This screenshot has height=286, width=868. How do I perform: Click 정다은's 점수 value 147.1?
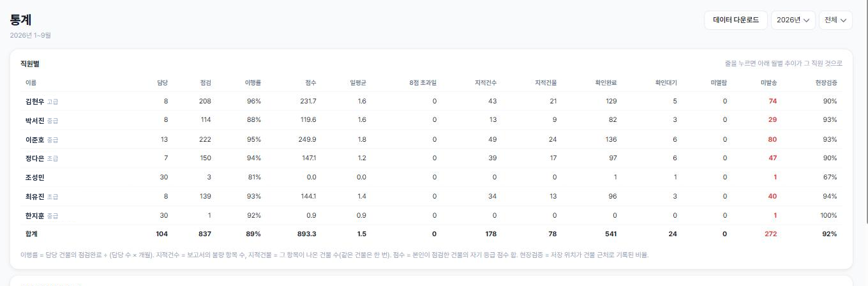308,158
